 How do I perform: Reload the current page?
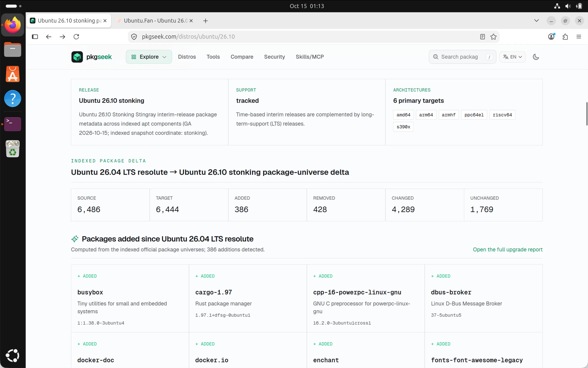pos(76,37)
